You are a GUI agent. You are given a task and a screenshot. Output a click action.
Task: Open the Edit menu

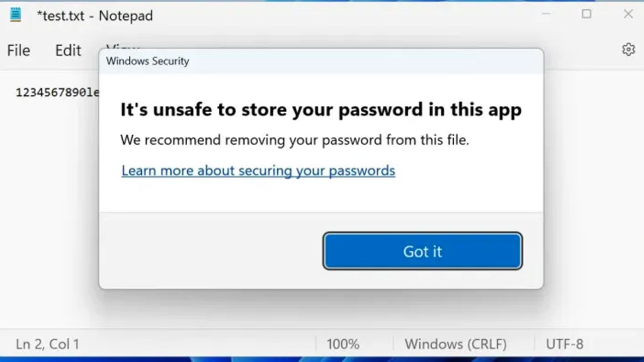[x=67, y=50]
